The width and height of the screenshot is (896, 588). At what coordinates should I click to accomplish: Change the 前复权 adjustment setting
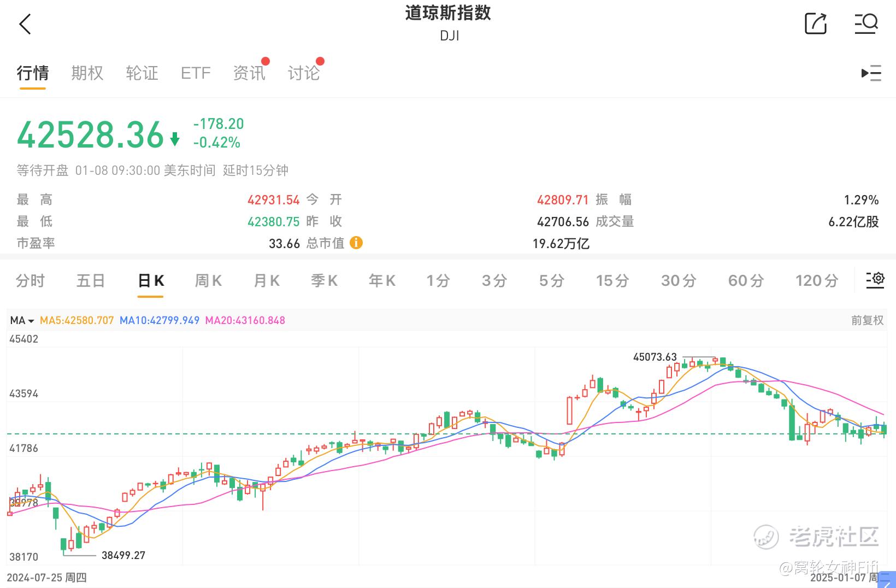[867, 321]
